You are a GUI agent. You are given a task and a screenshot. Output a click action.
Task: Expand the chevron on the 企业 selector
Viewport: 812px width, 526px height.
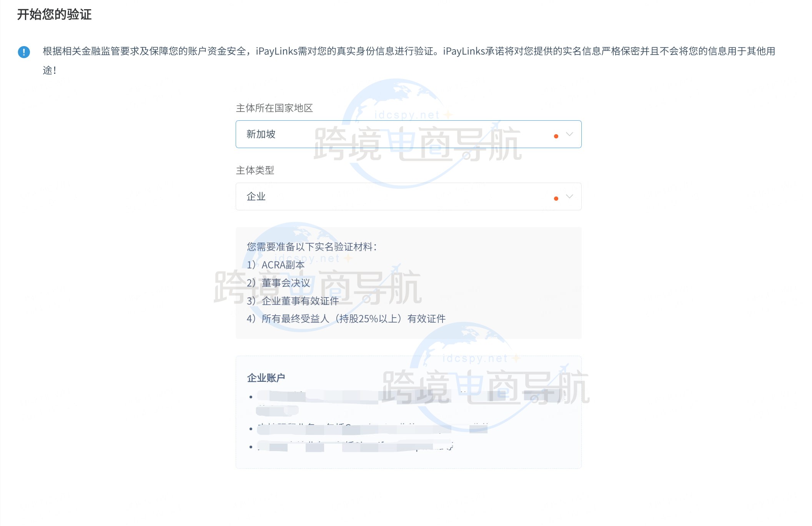pyautogui.click(x=569, y=197)
